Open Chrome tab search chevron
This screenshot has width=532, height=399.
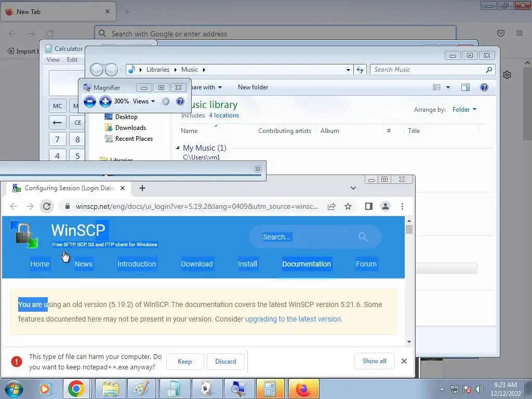coord(353,188)
